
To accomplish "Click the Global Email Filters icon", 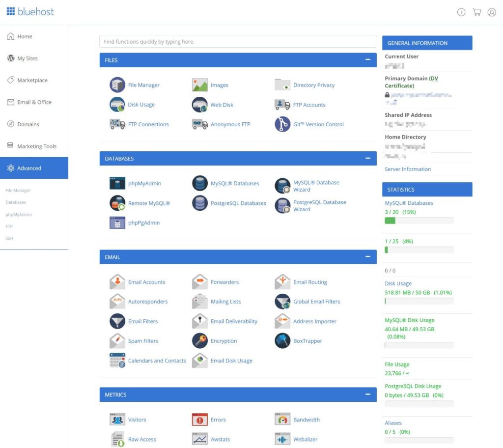I will click(282, 302).
